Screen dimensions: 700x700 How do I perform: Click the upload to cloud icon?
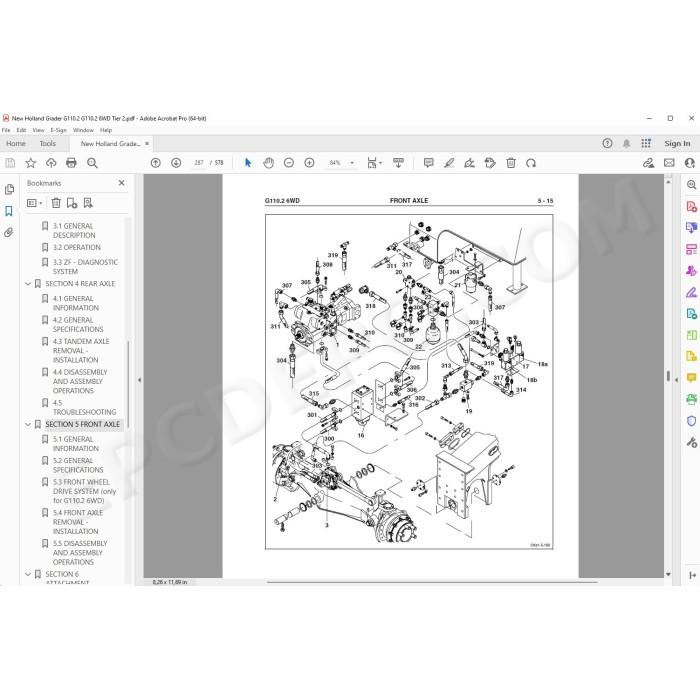click(51, 163)
